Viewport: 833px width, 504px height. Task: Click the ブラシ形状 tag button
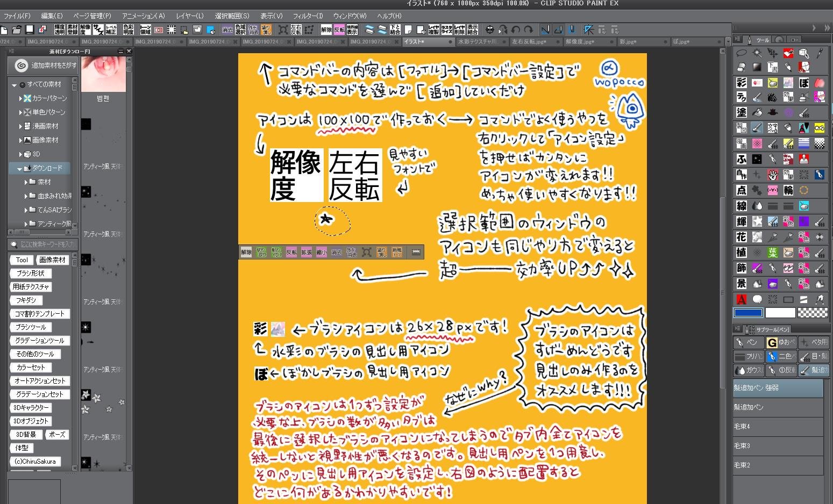[x=30, y=273]
